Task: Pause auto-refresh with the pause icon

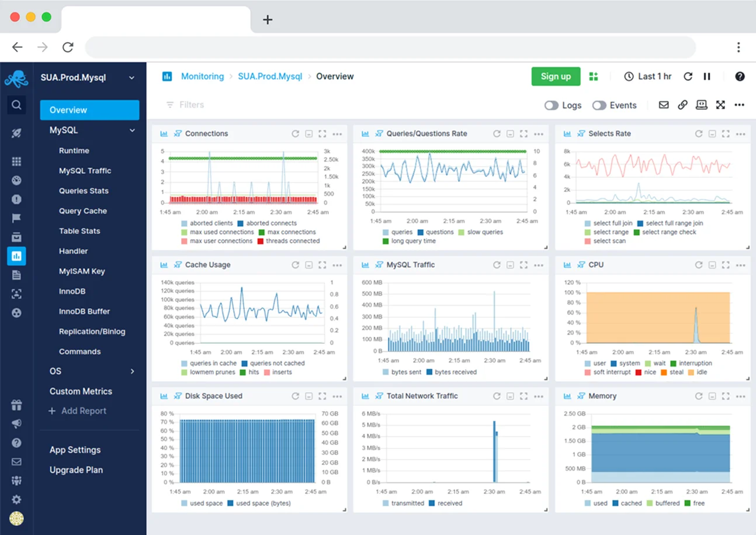Action: click(x=707, y=77)
